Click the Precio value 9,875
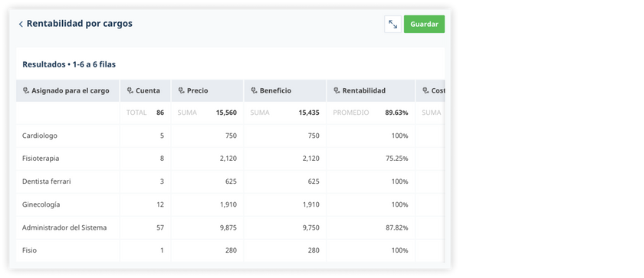Screen dimensions: 644x278 (x=228, y=227)
